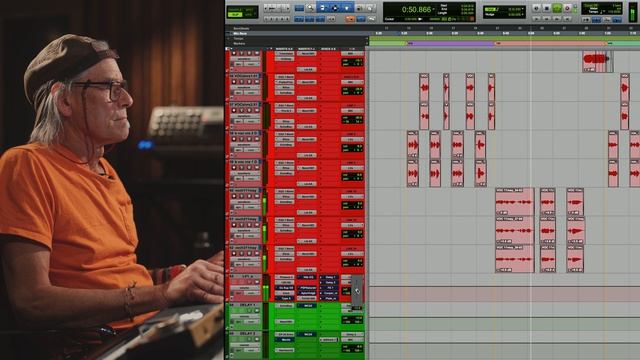Click the DELAY 1 track name
The height and width of the screenshot is (360, 640).
(x=248, y=305)
